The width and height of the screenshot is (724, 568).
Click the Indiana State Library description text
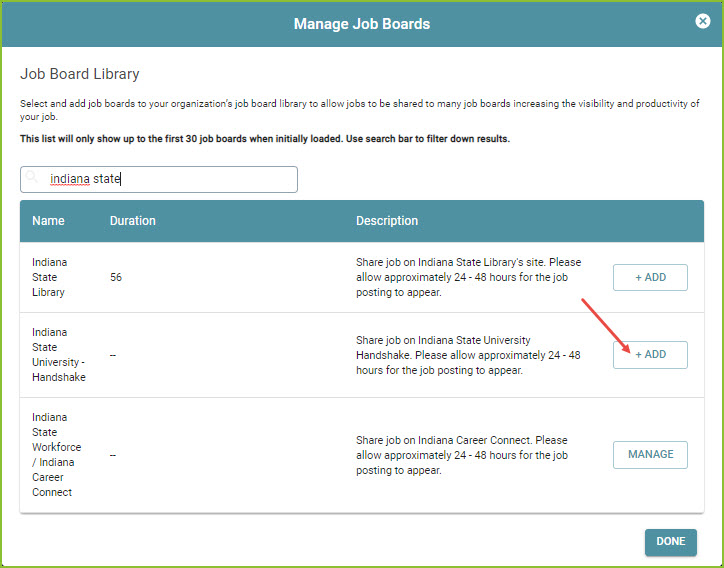tap(468, 277)
